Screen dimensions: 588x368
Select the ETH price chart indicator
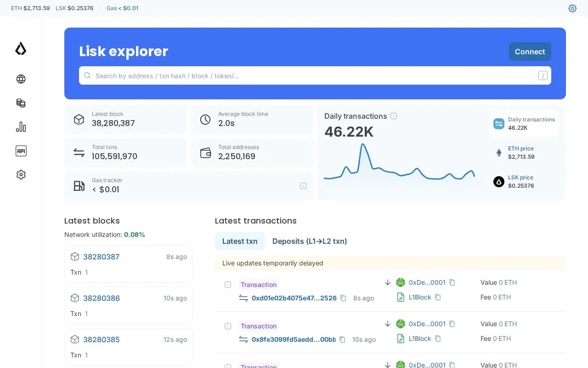point(524,153)
